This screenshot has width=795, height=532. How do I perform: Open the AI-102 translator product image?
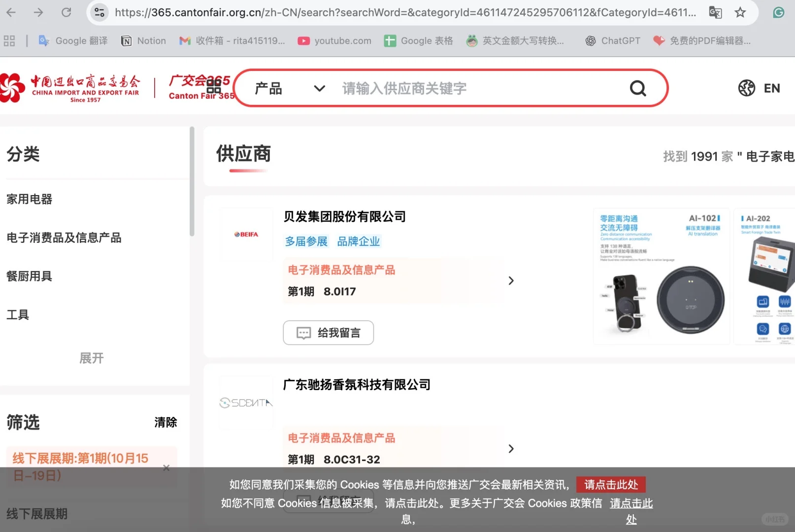coord(662,276)
